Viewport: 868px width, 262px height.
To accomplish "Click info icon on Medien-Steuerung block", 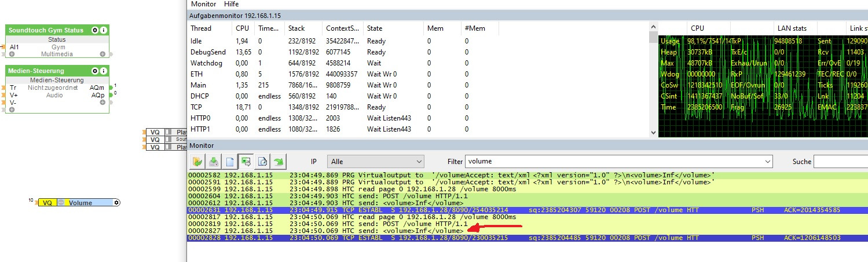I will tap(104, 71).
